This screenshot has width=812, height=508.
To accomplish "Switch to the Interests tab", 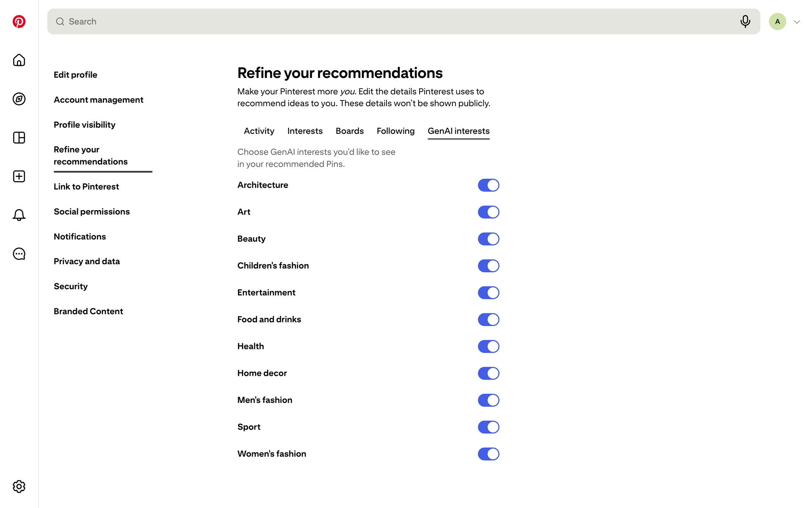I will (x=304, y=131).
